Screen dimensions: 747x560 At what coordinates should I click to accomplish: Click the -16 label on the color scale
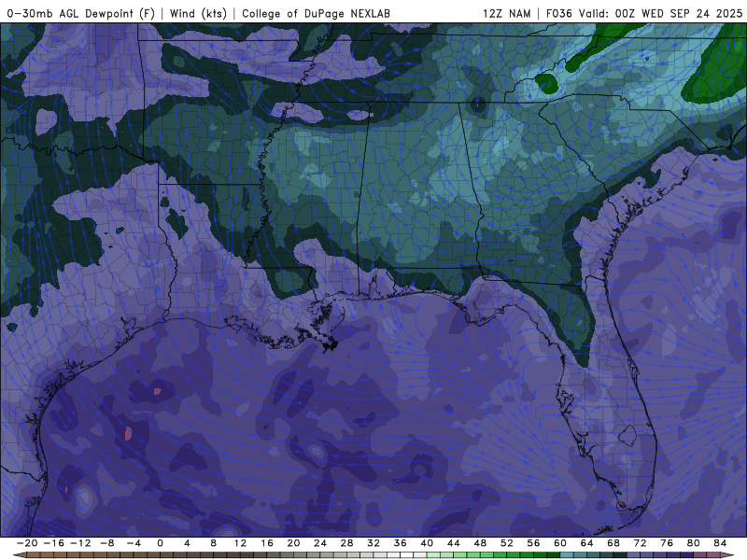[x=53, y=543]
